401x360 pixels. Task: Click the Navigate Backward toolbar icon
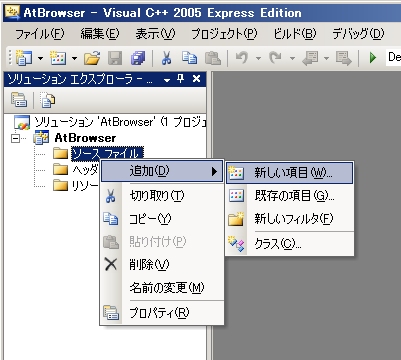(x=310, y=58)
